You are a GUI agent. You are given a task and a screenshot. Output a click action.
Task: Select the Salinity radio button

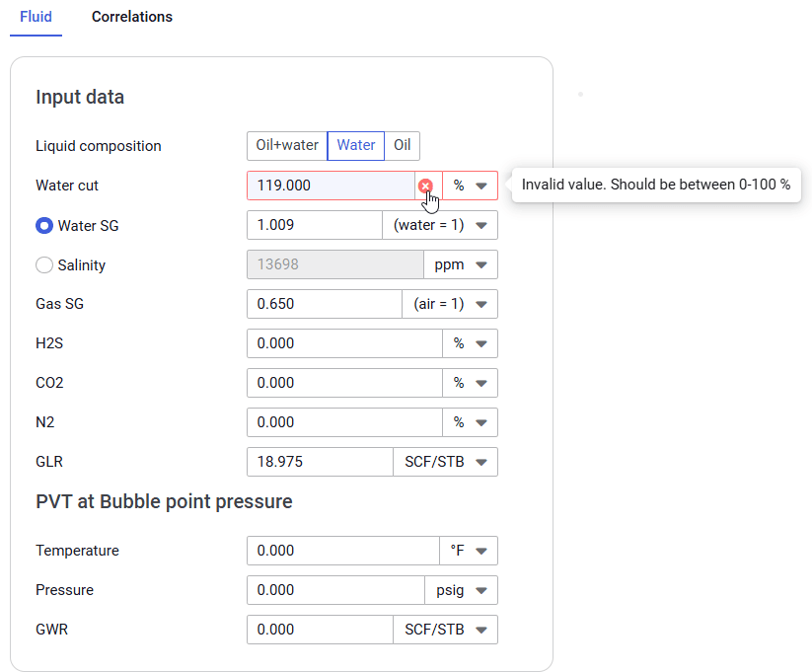[44, 264]
